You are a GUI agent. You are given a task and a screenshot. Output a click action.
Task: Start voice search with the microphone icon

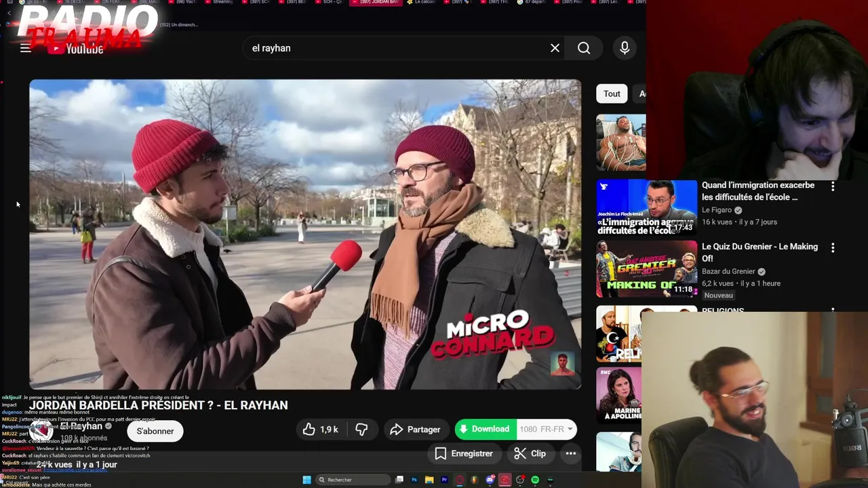(625, 48)
